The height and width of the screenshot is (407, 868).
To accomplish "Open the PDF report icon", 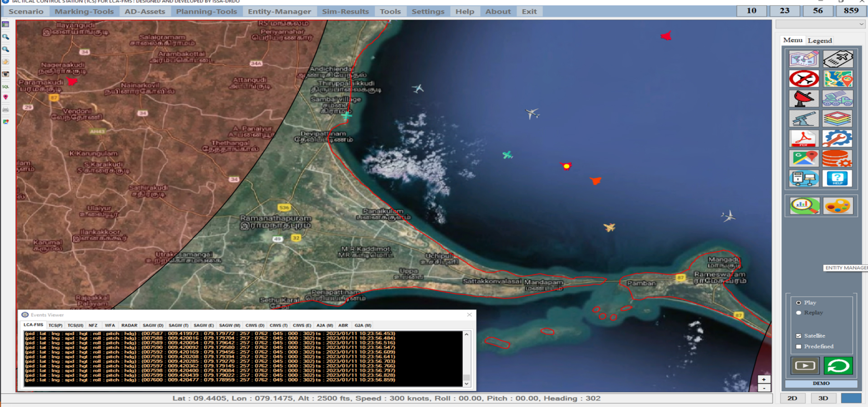I will 804,138.
